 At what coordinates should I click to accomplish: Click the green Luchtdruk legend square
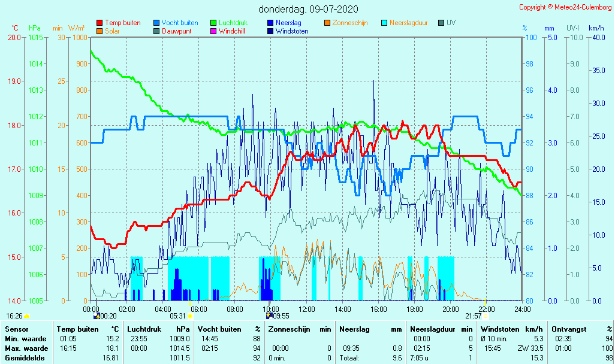(213, 23)
